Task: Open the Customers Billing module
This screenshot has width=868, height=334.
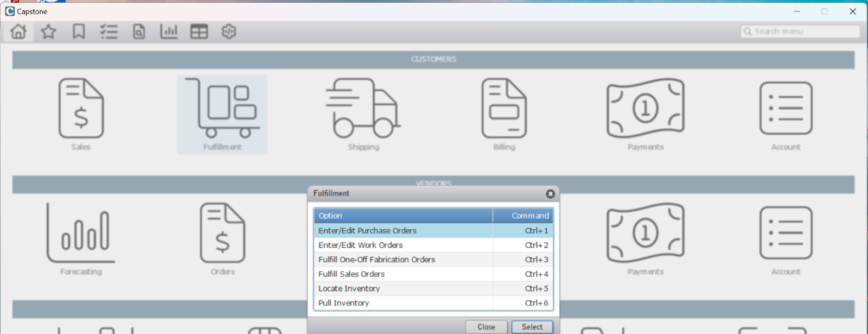Action: coord(504,114)
